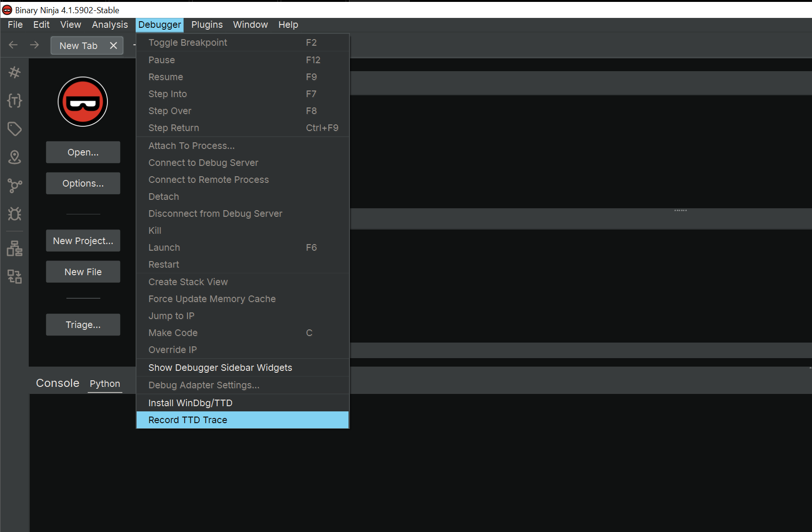Select Pause in Debugger menu

243,60
